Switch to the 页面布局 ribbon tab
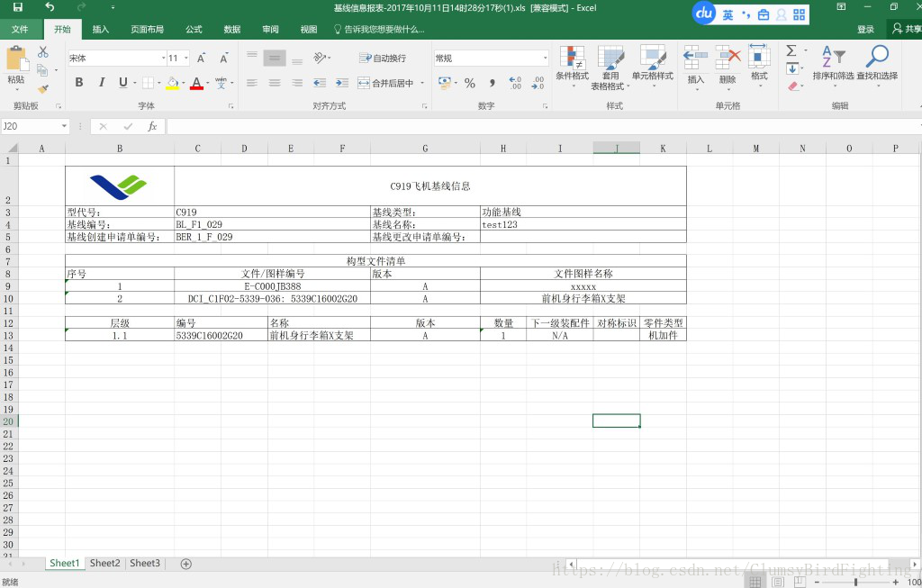Screen dimensions: 922x588 [147, 30]
